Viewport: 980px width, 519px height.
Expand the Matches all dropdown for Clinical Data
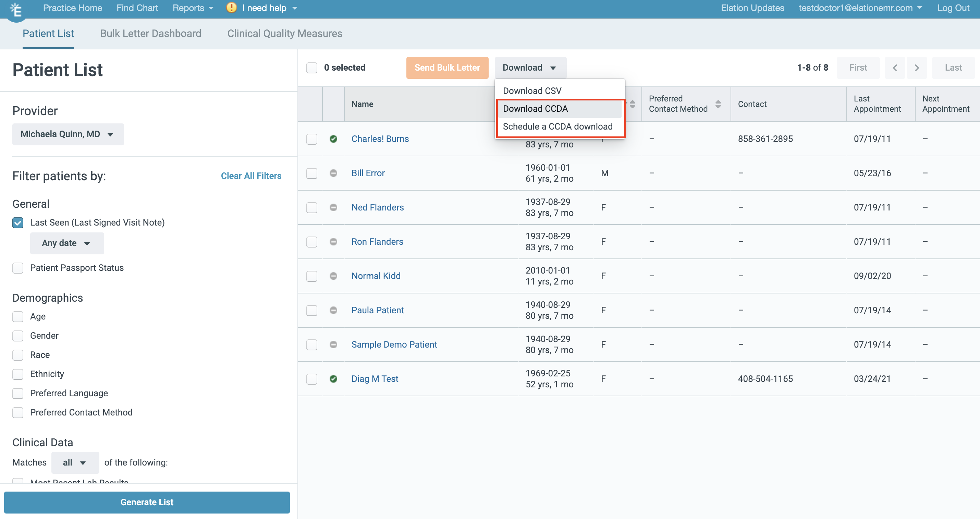73,462
